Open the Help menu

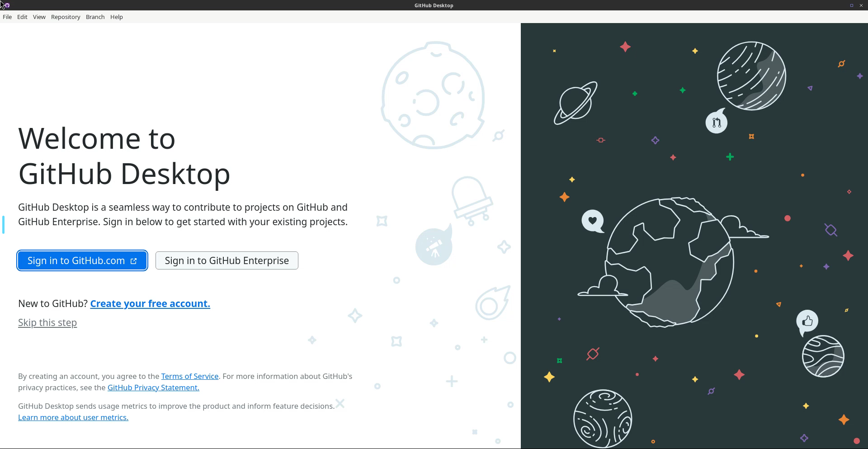(116, 17)
